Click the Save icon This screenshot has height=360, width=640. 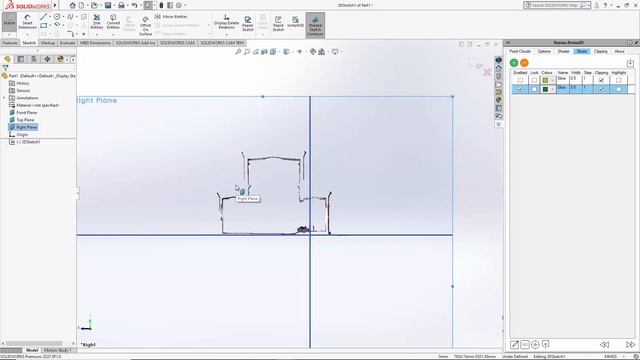coord(108,5)
